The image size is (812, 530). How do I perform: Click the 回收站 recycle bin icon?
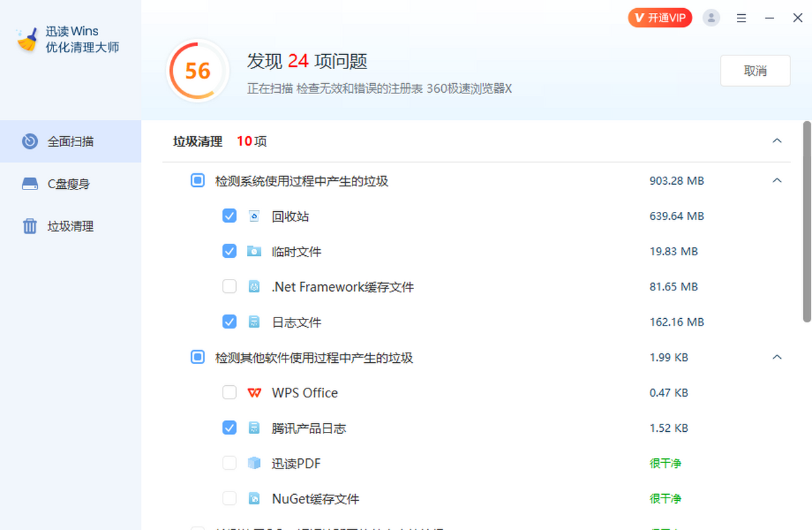pos(254,217)
